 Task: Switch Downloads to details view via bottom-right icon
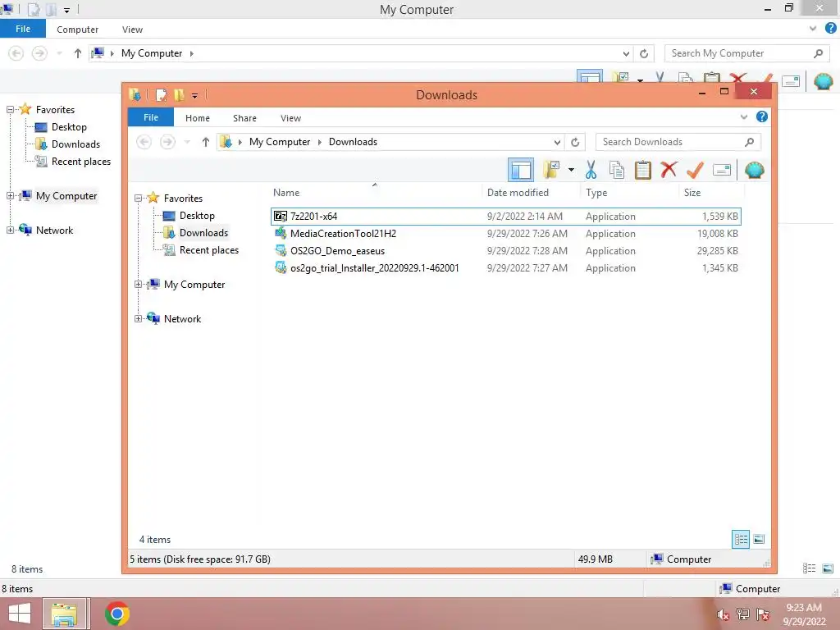coord(741,539)
